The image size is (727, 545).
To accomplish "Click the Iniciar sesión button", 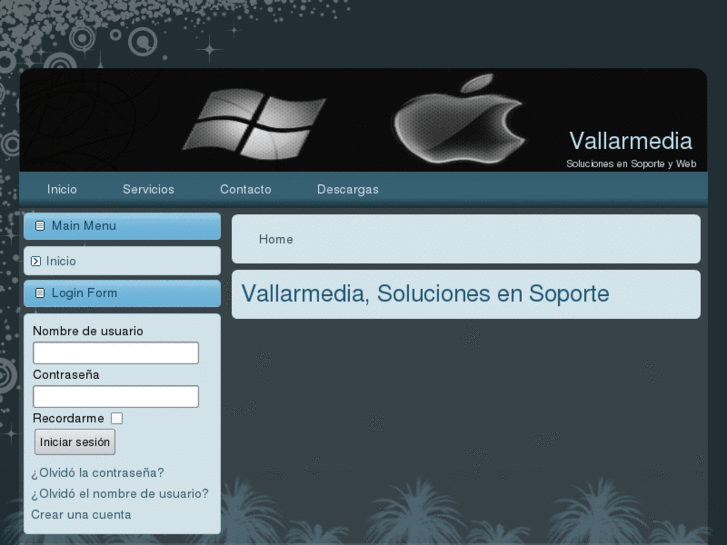I will point(75,442).
